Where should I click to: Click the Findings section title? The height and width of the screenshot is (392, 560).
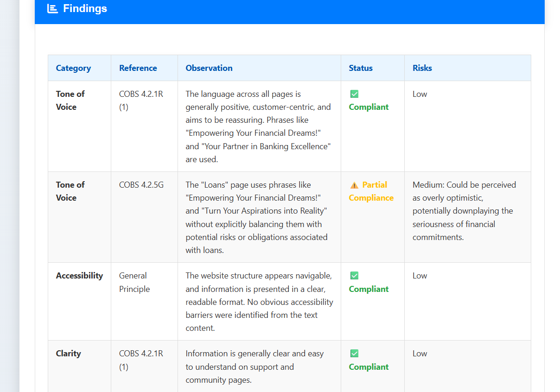[x=85, y=8]
